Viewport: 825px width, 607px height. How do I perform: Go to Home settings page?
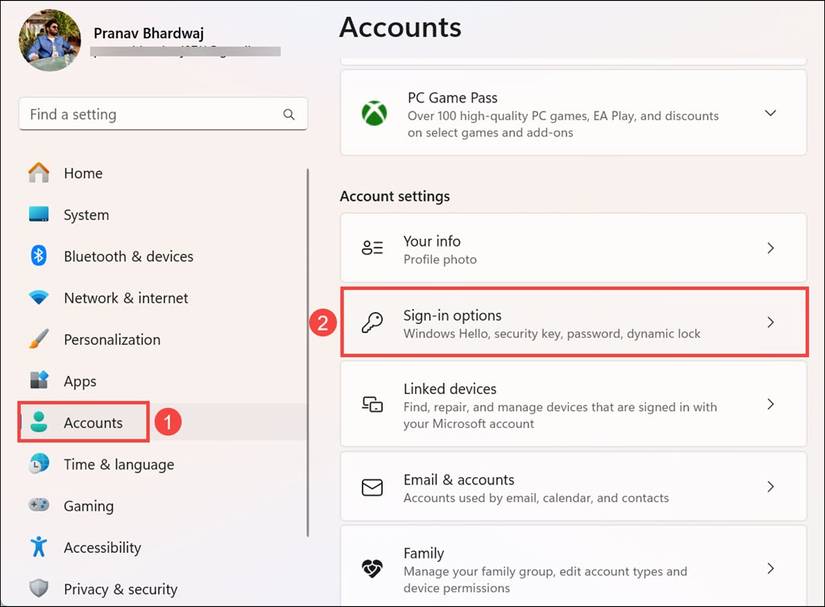(x=83, y=173)
